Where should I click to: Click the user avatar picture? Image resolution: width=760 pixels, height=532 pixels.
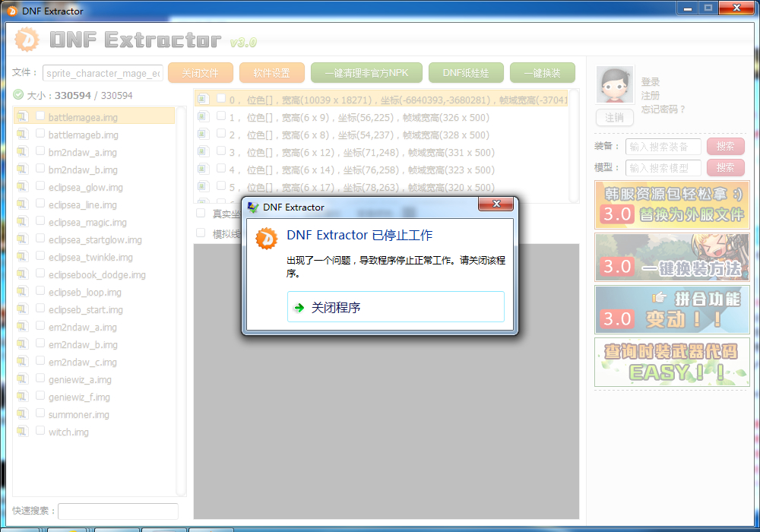(615, 85)
